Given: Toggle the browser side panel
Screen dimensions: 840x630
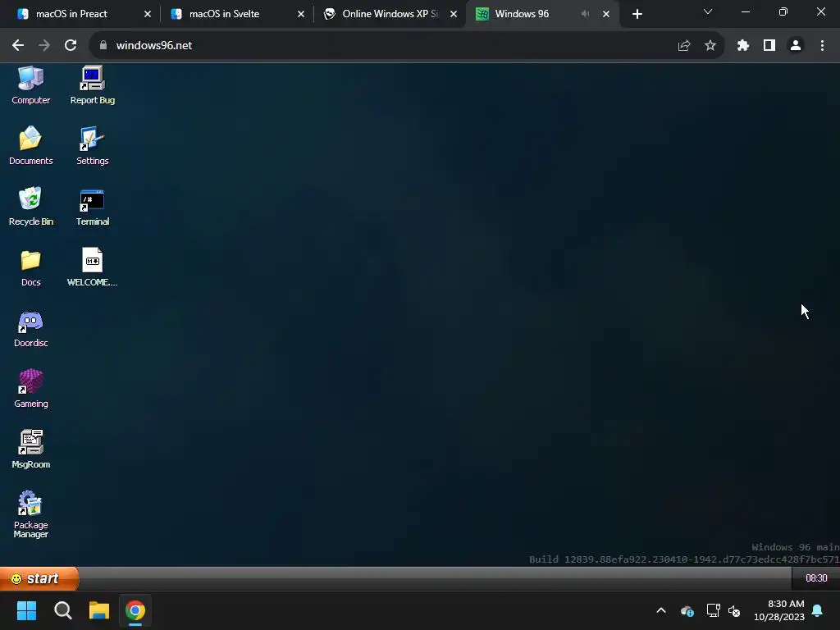Looking at the screenshot, I should pos(769,46).
